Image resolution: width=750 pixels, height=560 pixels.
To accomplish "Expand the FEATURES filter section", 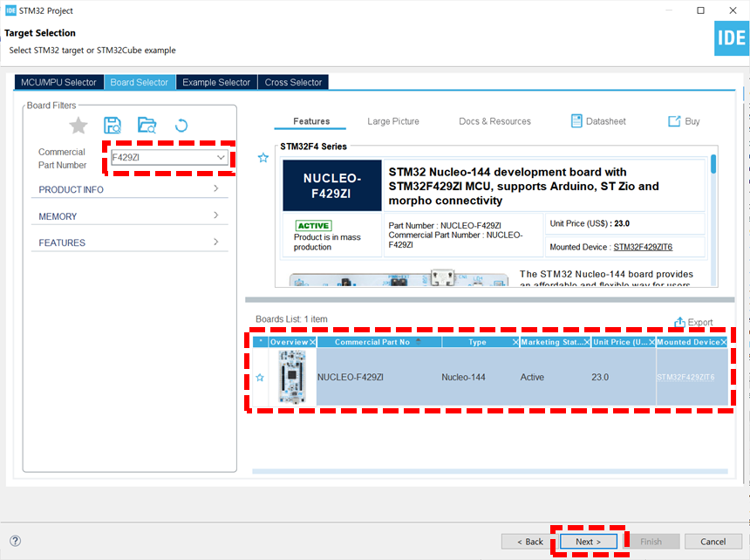I will 129,242.
